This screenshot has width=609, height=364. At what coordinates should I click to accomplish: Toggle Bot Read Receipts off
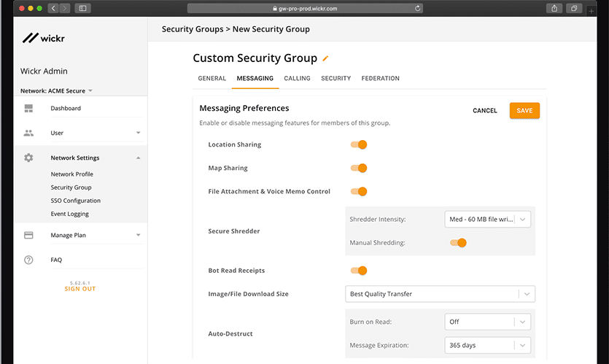pyautogui.click(x=359, y=271)
